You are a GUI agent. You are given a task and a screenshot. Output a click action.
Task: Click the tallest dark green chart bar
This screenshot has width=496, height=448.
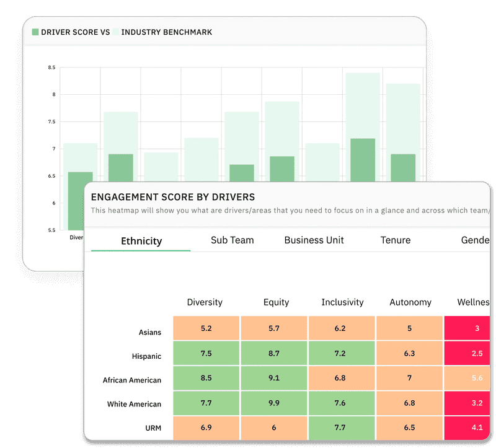(x=363, y=160)
